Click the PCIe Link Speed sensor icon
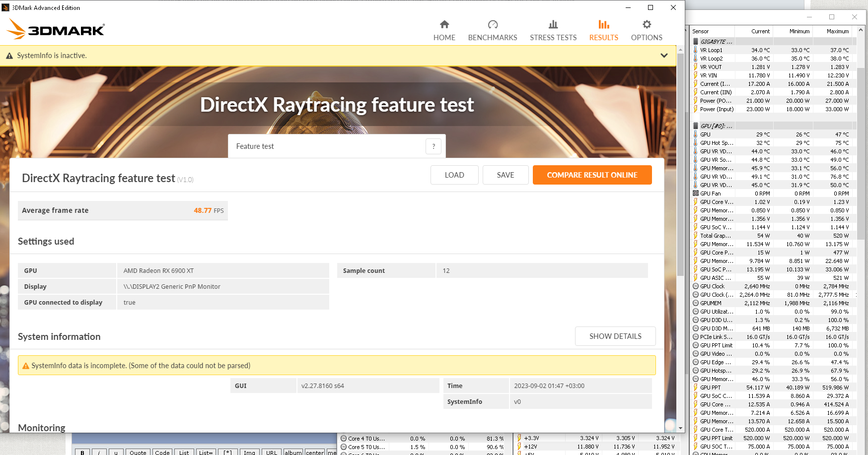 [x=696, y=337]
